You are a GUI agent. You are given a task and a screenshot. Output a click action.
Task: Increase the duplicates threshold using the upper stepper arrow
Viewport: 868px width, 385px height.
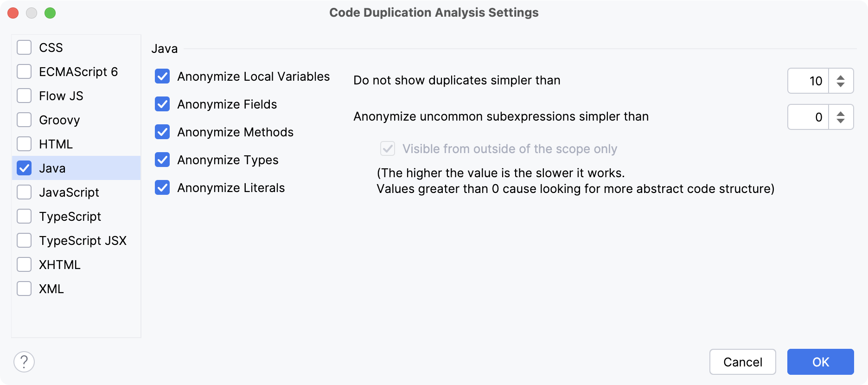840,77
